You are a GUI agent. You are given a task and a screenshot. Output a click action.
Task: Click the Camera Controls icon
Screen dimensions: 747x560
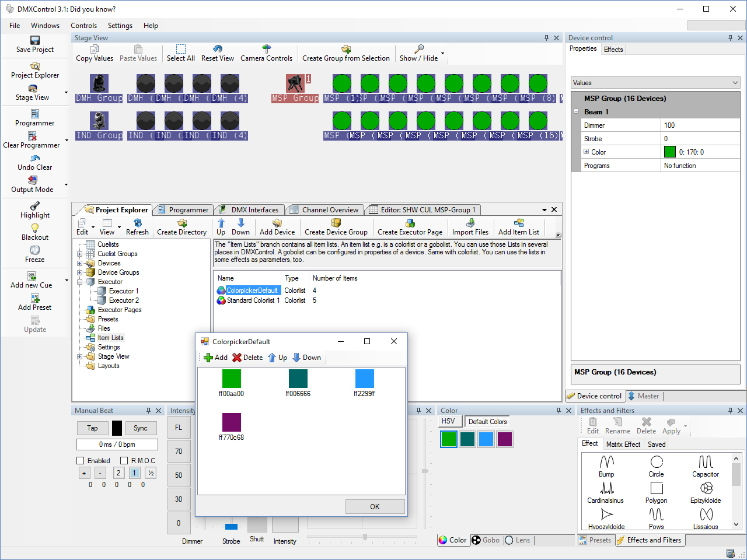[x=267, y=49]
